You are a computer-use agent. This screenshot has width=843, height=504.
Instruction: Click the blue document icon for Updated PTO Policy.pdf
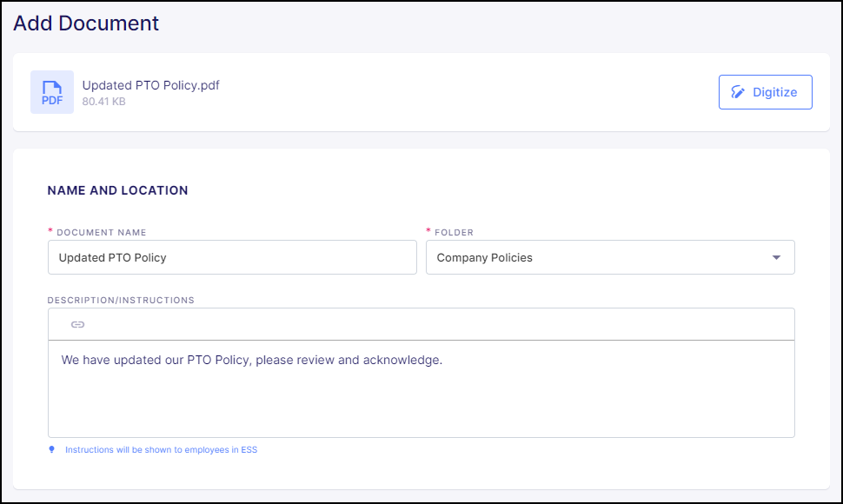point(51,91)
